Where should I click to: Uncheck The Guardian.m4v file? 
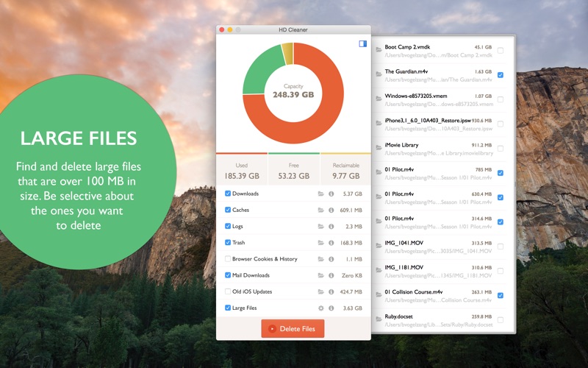pyautogui.click(x=501, y=75)
